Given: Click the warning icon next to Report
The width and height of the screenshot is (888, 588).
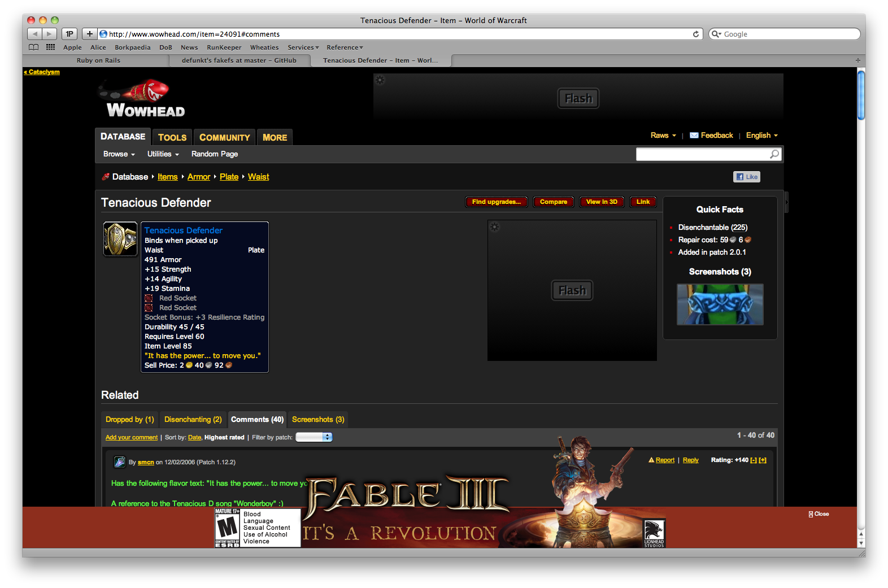Looking at the screenshot, I should [x=651, y=460].
